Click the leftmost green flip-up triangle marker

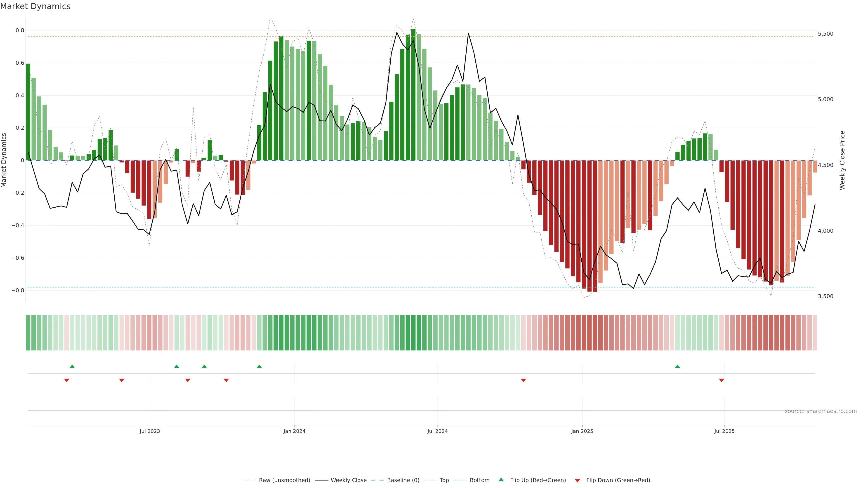[x=72, y=366]
